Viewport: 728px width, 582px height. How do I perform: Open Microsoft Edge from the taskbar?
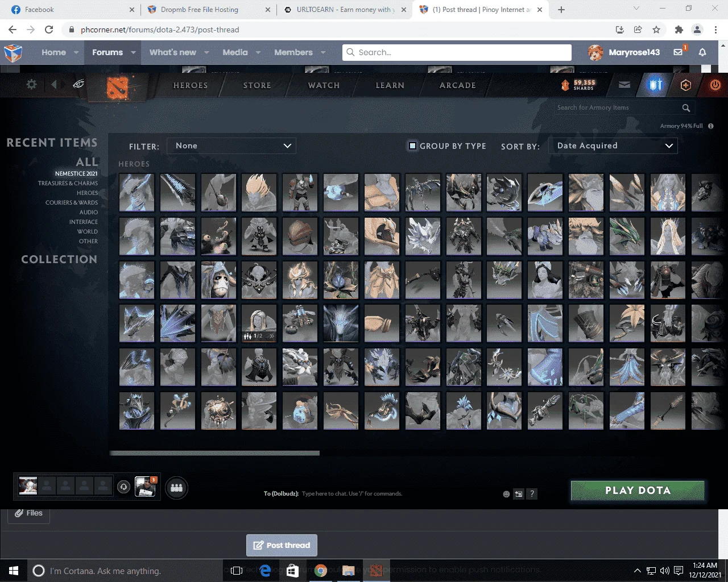265,571
